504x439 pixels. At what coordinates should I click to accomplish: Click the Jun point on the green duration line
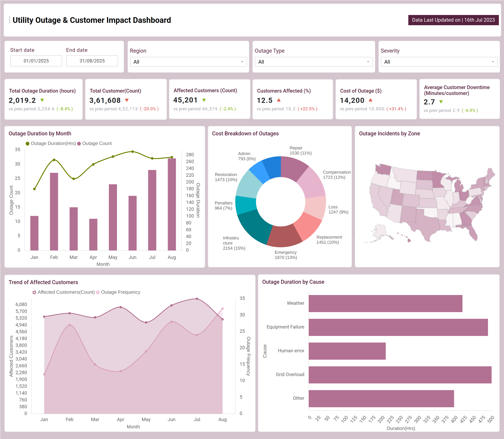tap(132, 152)
